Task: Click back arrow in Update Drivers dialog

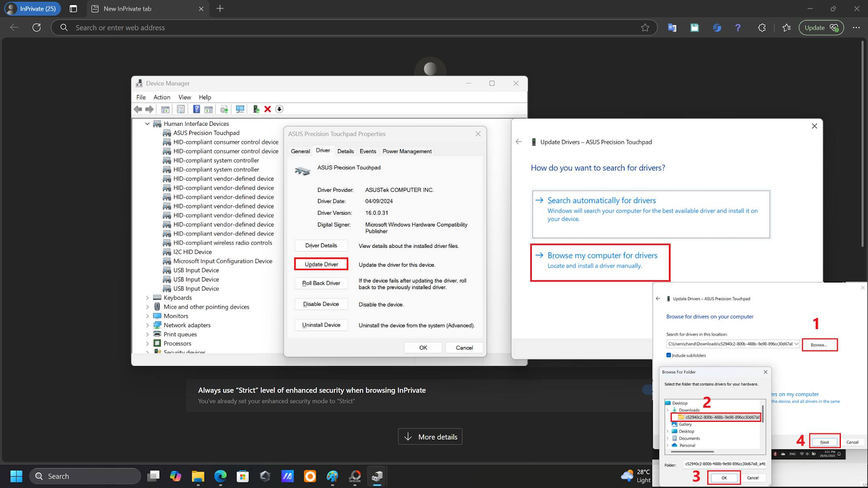Action: pyautogui.click(x=519, y=142)
